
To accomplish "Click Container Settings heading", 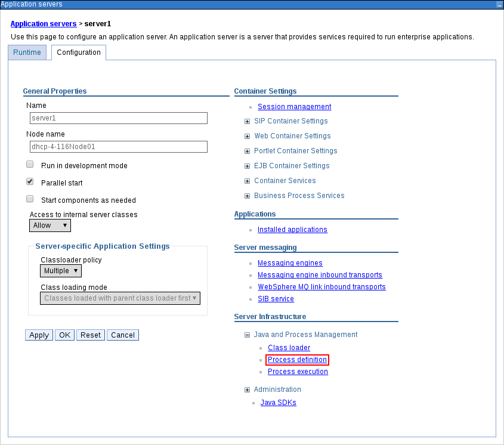I will [x=265, y=91].
